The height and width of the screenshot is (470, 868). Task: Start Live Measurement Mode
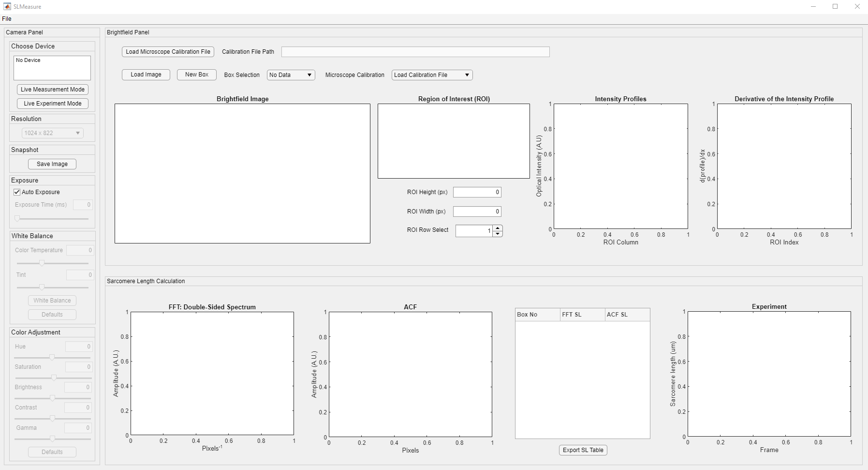(x=53, y=90)
